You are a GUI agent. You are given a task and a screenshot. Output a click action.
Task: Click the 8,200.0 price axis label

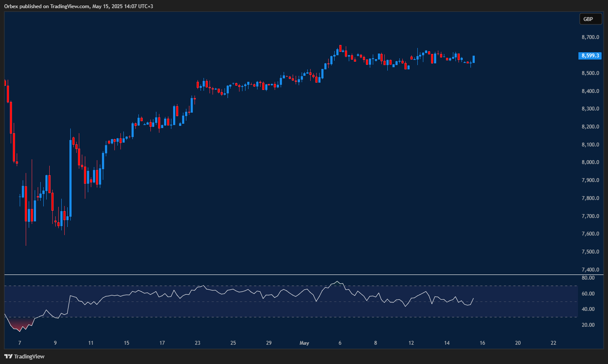(x=590, y=127)
